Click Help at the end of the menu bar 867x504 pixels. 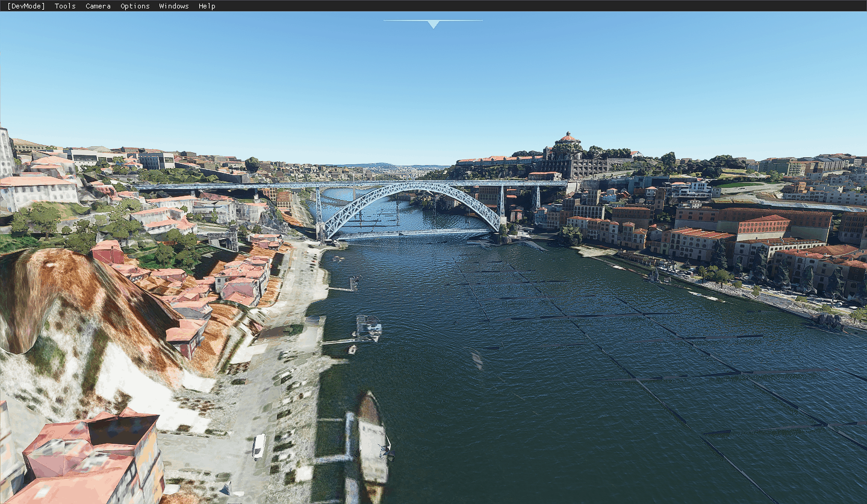pyautogui.click(x=207, y=6)
